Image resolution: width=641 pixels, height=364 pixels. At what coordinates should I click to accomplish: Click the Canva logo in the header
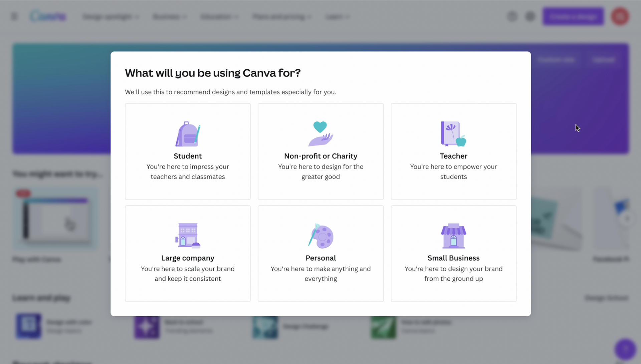tap(48, 16)
